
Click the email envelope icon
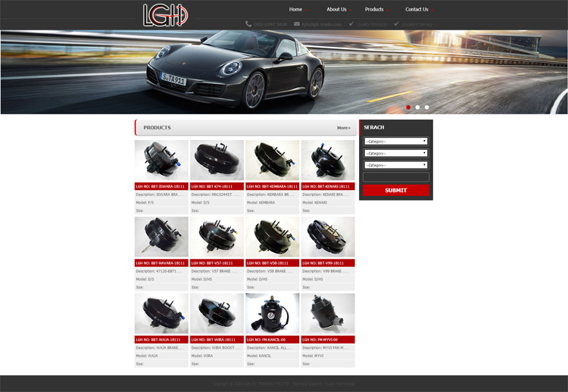[297, 24]
